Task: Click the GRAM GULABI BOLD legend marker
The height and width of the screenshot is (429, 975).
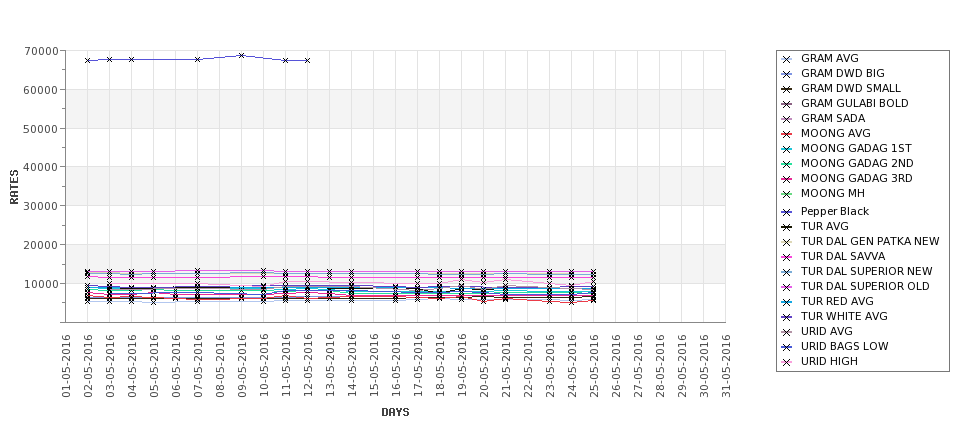Action: point(787,104)
